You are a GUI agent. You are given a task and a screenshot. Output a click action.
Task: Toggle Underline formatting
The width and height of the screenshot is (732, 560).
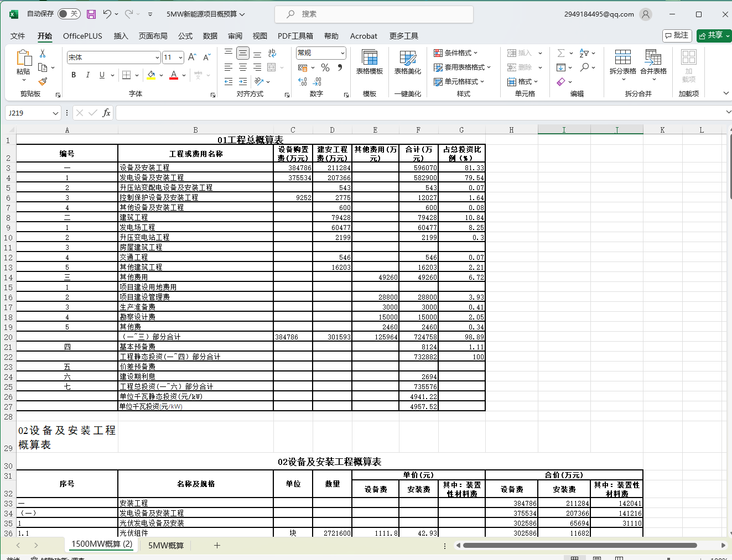click(x=102, y=75)
